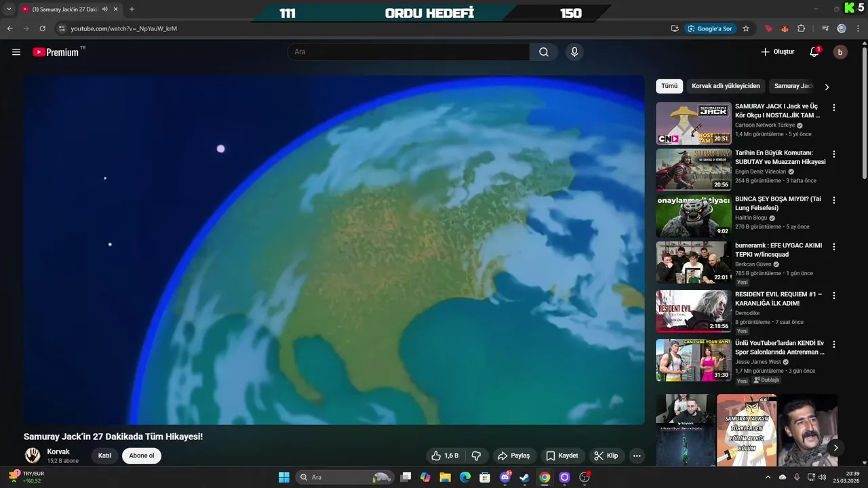
Task: Open BUNCA ŞEY BOŞA MIYDI video thumbnail
Action: pyautogui.click(x=694, y=216)
